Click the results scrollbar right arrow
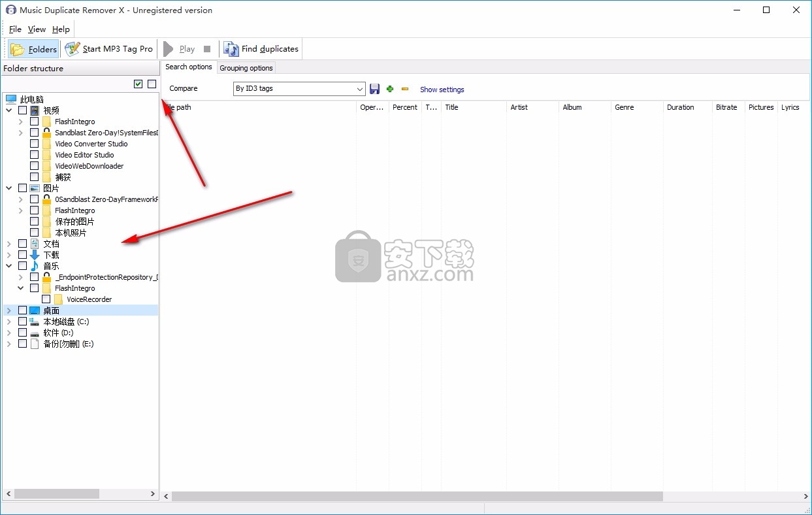Viewport: 812px width, 515px height. pos(805,497)
